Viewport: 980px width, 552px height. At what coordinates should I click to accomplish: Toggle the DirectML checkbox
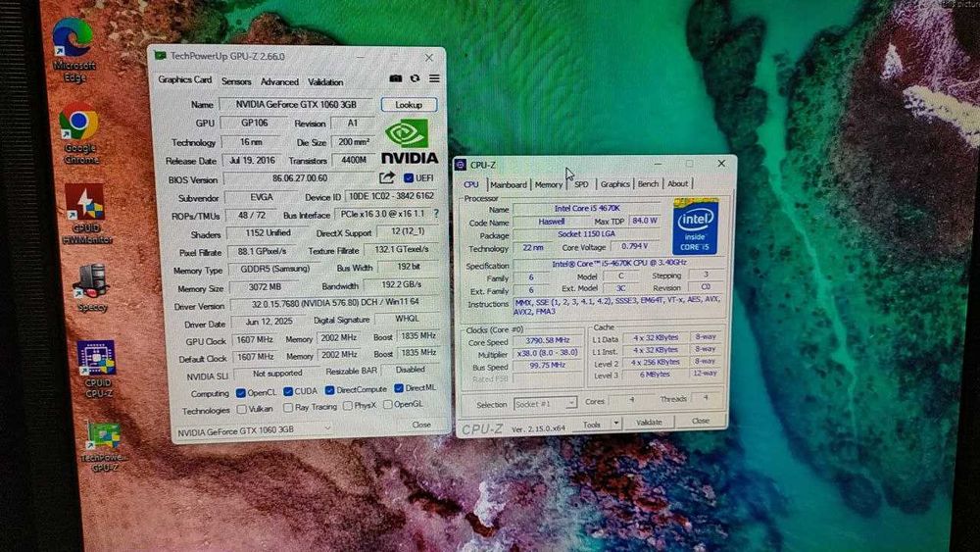point(399,388)
